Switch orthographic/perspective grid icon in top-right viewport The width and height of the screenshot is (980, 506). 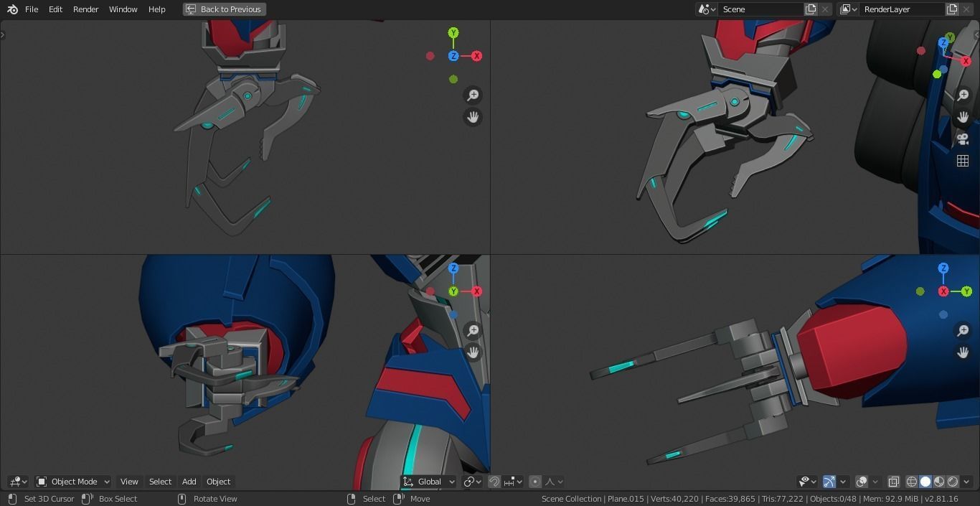click(963, 161)
